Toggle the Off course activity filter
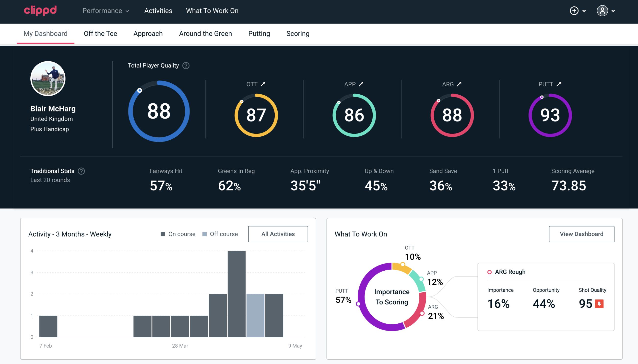The width and height of the screenshot is (638, 364). [x=219, y=234]
